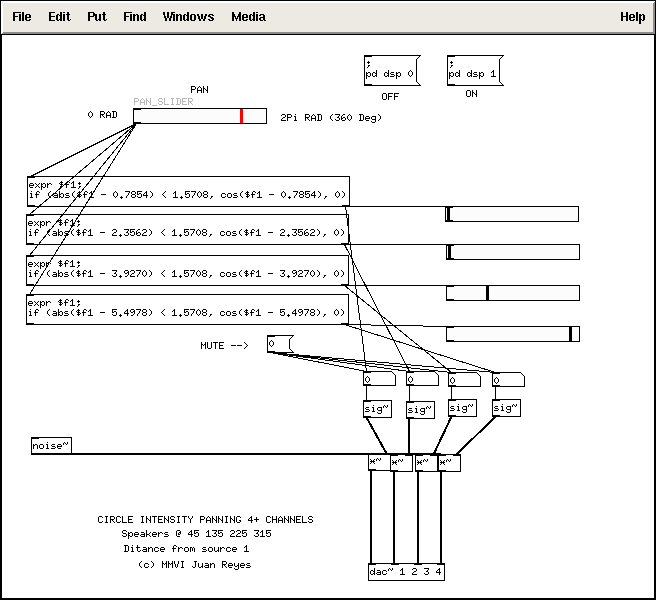The width and height of the screenshot is (656, 600).
Task: Open the Media menu
Action: [x=248, y=17]
